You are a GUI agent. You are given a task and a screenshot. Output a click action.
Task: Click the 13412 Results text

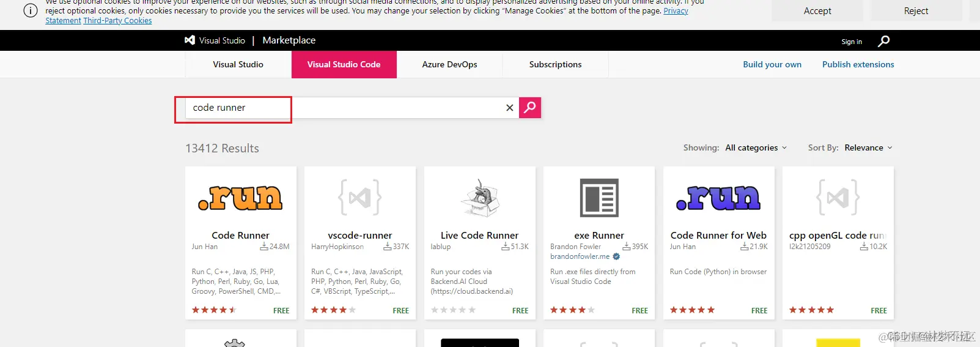point(222,148)
